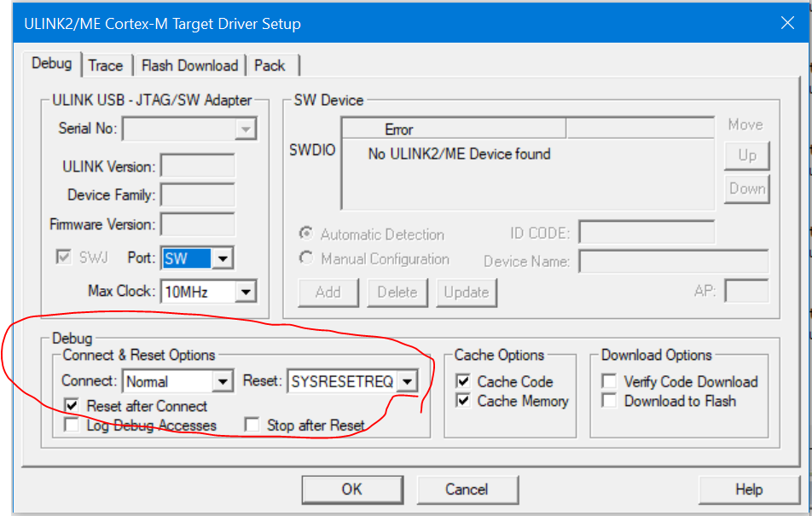
Task: Select Automatic Detection radio button
Action: pyautogui.click(x=306, y=235)
